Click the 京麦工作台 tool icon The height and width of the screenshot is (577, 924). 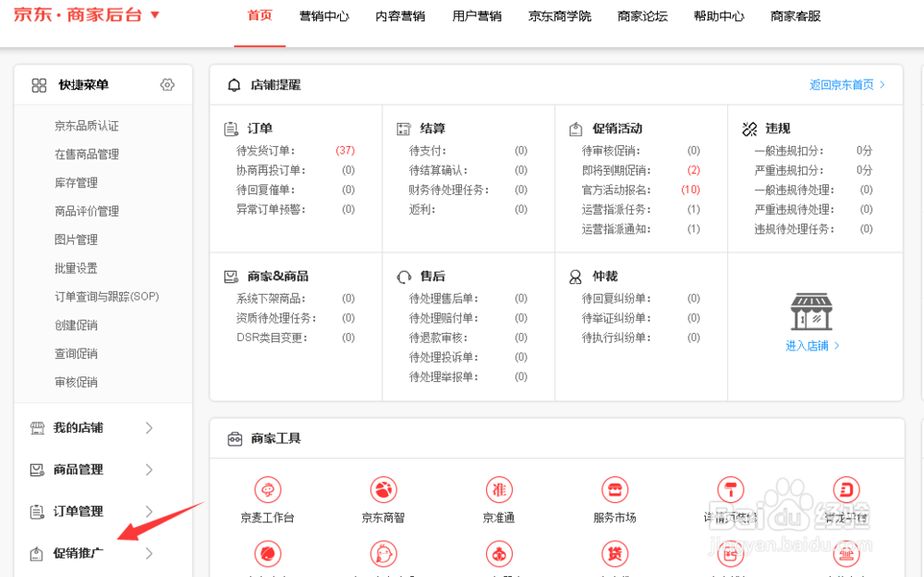[x=268, y=490]
